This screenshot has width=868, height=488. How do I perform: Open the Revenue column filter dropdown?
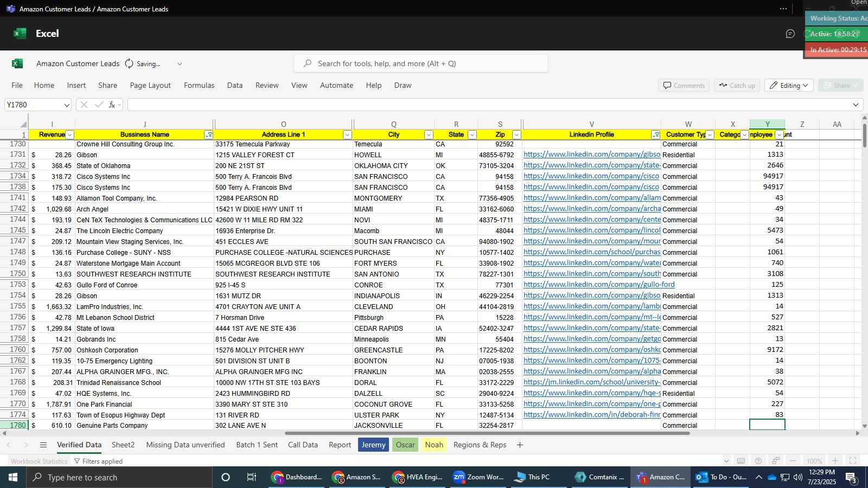click(x=69, y=134)
